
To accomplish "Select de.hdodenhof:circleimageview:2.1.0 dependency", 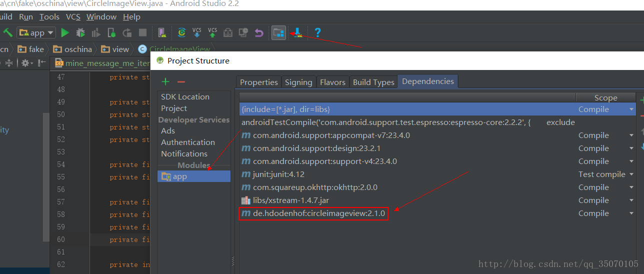I will pos(437,213).
